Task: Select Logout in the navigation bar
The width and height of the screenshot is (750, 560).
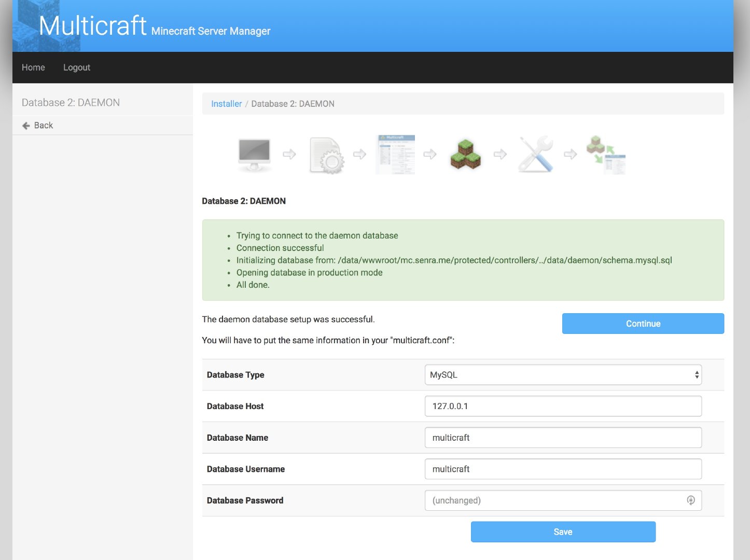Action: 77,67
